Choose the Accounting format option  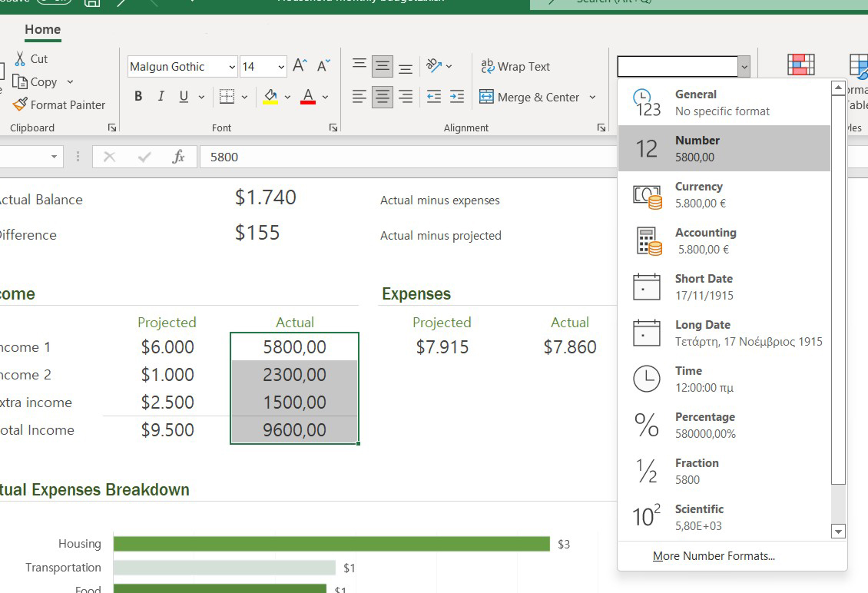pyautogui.click(x=724, y=240)
